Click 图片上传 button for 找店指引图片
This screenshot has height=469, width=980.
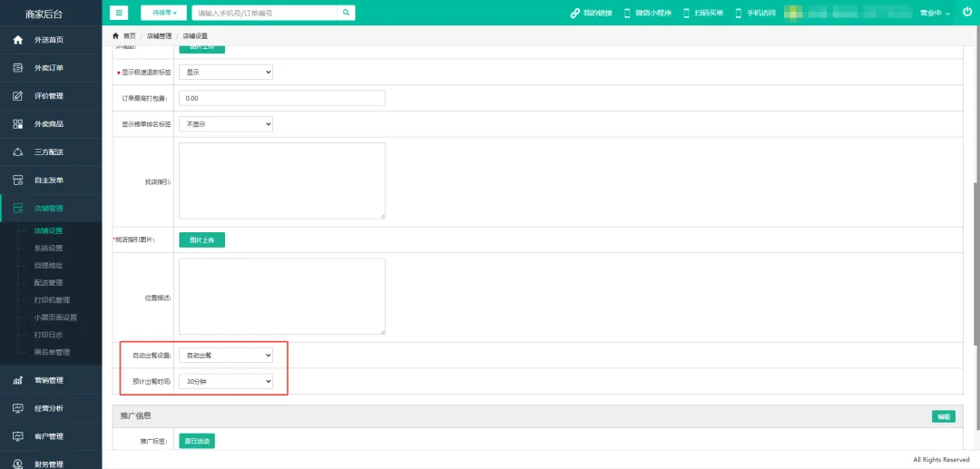[201, 239]
